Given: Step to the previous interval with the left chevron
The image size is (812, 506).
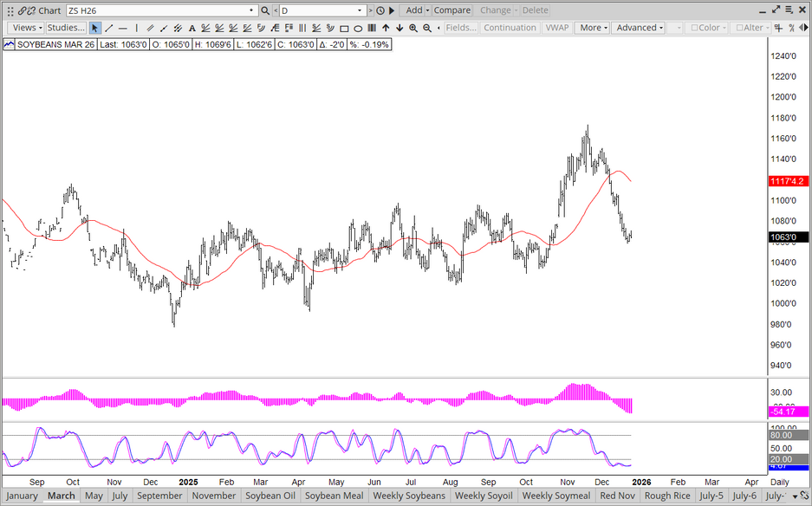Looking at the screenshot, I should [276, 10].
